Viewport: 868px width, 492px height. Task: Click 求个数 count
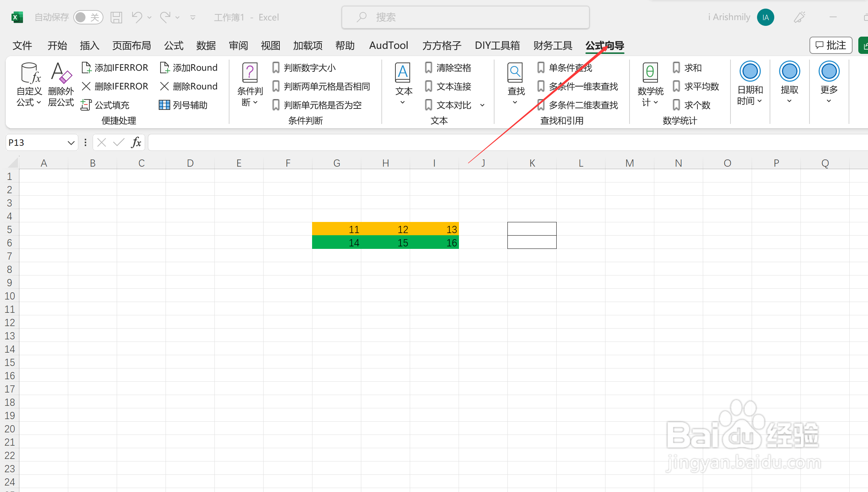click(691, 105)
